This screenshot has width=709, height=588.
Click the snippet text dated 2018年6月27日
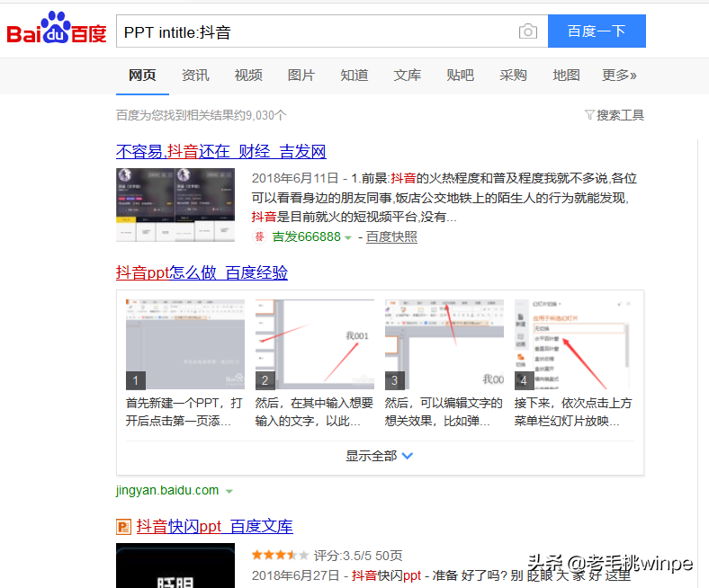click(441, 575)
